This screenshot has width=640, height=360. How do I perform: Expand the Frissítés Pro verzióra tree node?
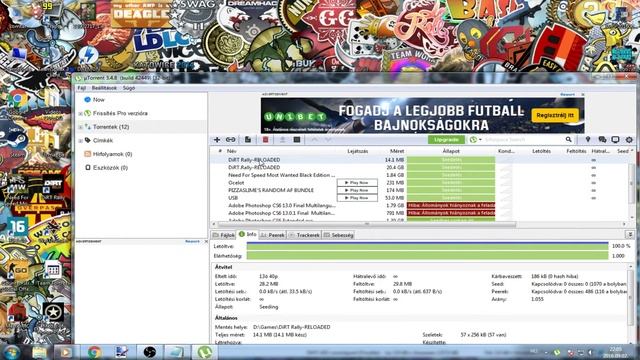pyautogui.click(x=80, y=113)
